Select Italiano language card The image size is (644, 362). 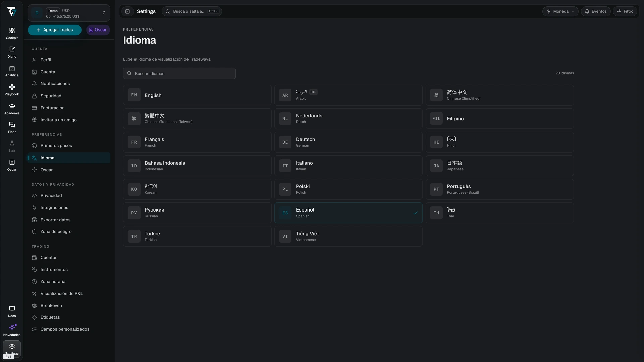(348, 166)
